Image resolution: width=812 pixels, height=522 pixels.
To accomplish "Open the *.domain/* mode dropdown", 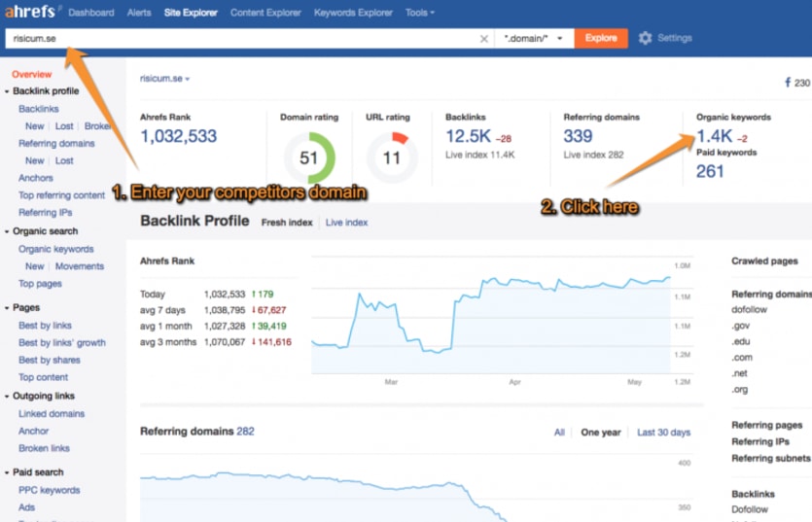I will coord(533,39).
